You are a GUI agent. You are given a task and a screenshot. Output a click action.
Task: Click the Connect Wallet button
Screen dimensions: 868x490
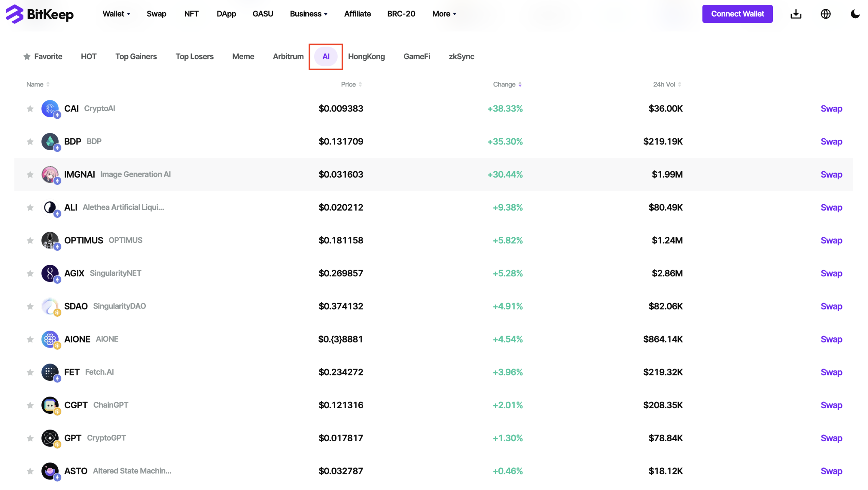(x=738, y=14)
